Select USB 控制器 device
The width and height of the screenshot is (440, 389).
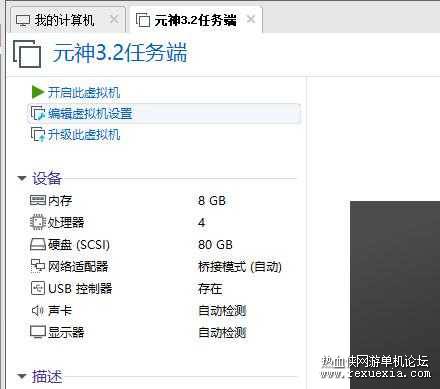click(80, 288)
